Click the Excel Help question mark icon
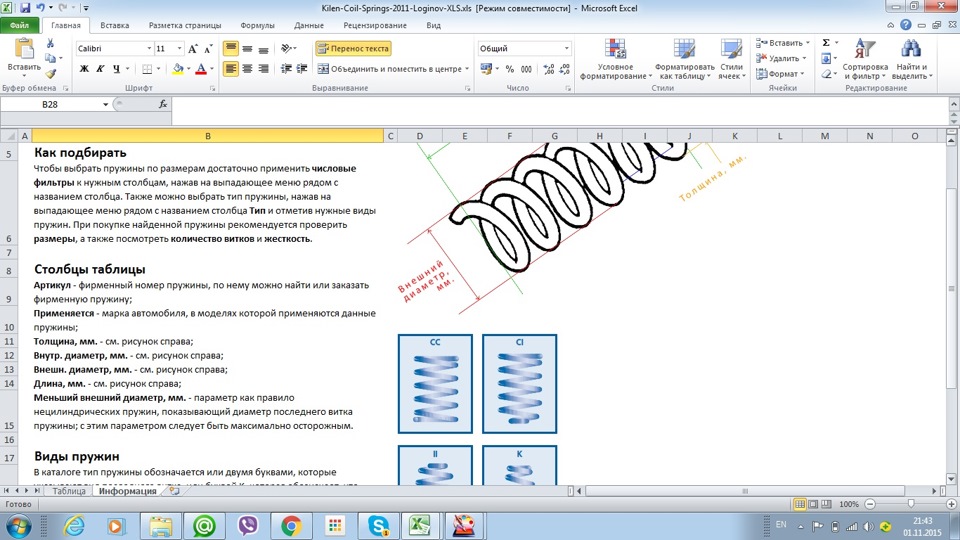960x540 pixels. point(906,25)
